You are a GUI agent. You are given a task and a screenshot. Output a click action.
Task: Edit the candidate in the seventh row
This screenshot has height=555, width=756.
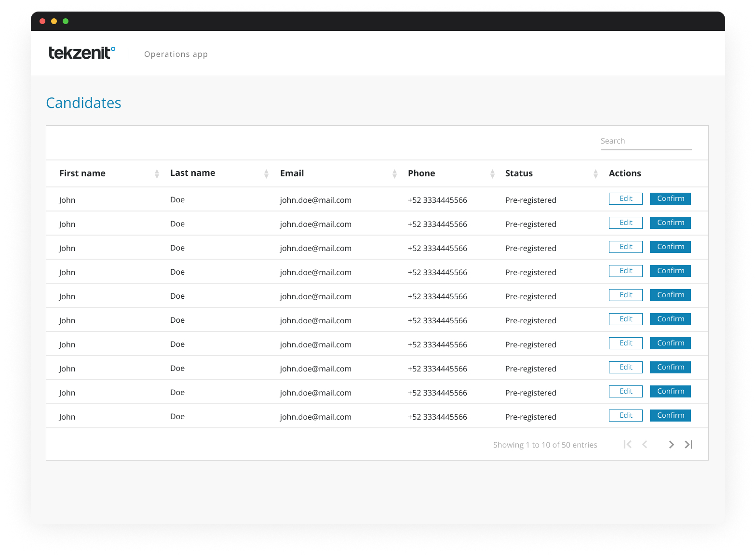pos(626,343)
